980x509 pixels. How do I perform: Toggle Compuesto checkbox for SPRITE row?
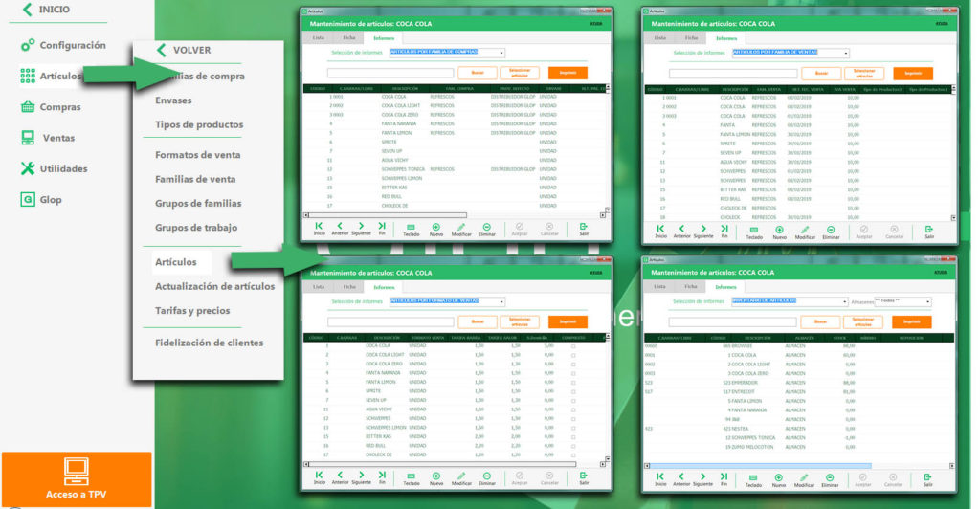573,391
